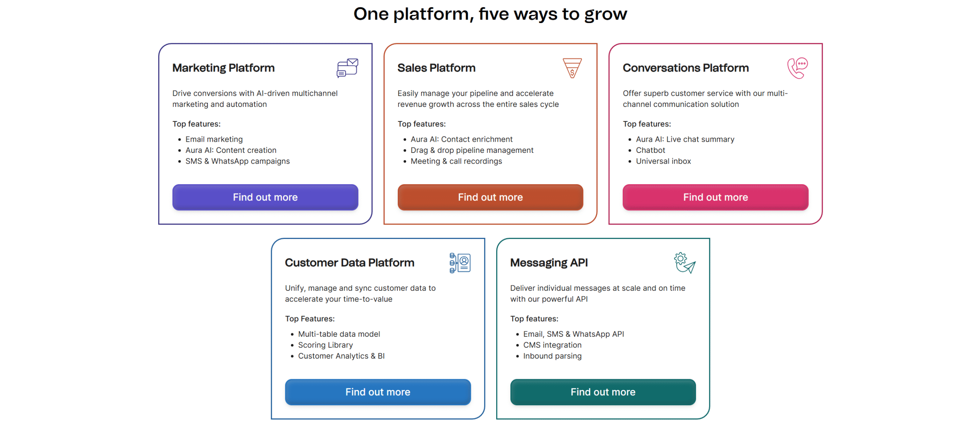
Task: Click the Sales Platform card title
Action: 436,68
